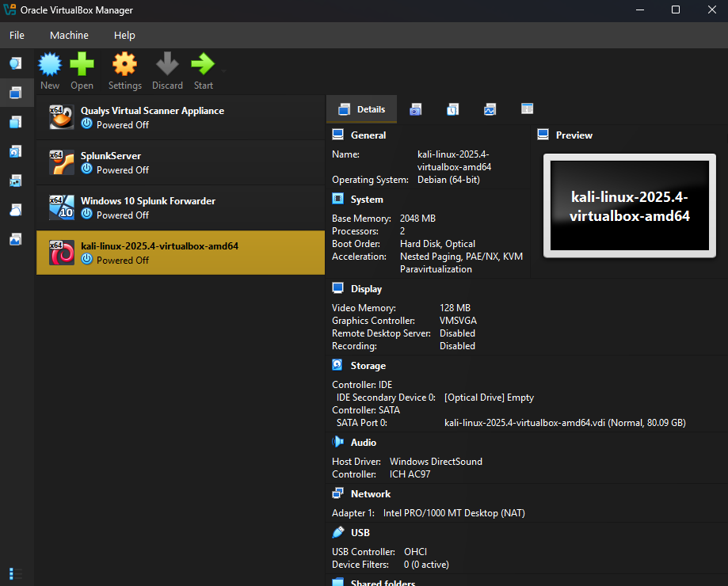Start the kali-linux-2025.4 virtual machine

click(x=203, y=70)
